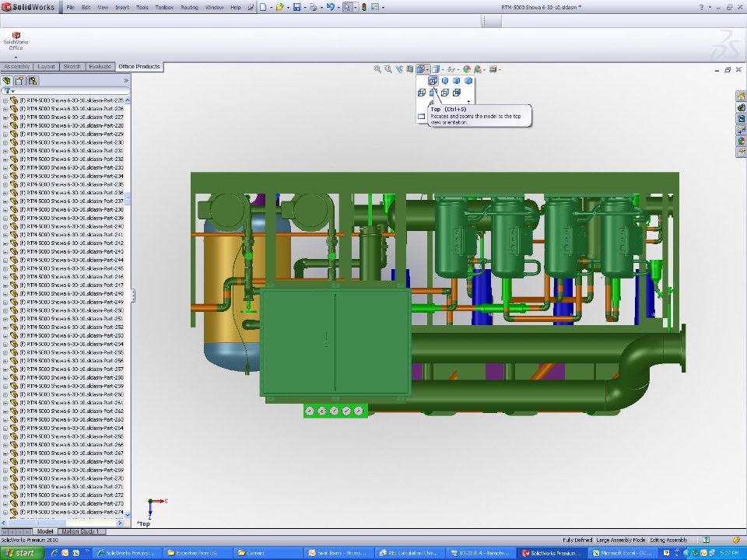Pick Left view in orientation flyout
The image size is (747, 560).
pyautogui.click(x=422, y=93)
